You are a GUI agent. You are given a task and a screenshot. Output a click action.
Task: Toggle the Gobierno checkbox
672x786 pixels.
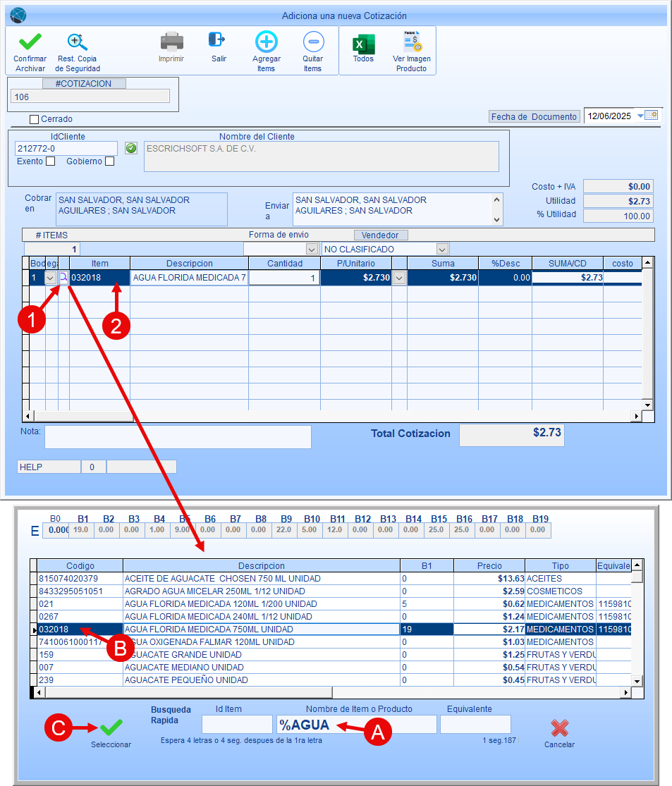click(110, 161)
